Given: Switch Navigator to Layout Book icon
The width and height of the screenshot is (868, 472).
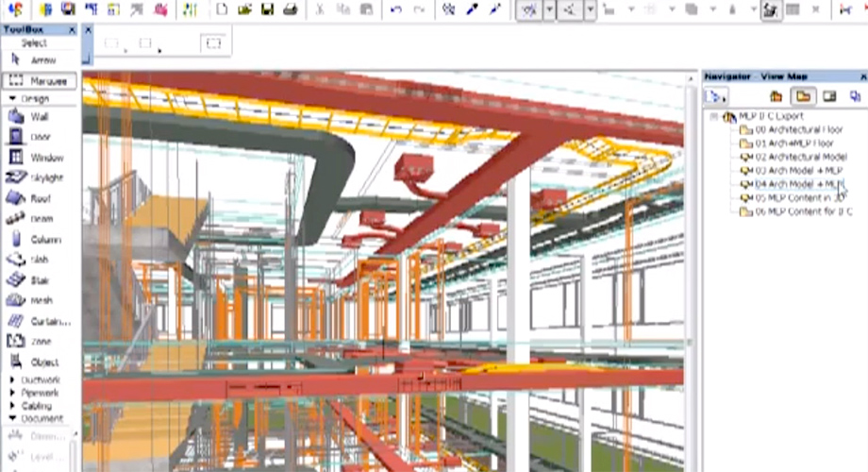Looking at the screenshot, I should tap(829, 96).
